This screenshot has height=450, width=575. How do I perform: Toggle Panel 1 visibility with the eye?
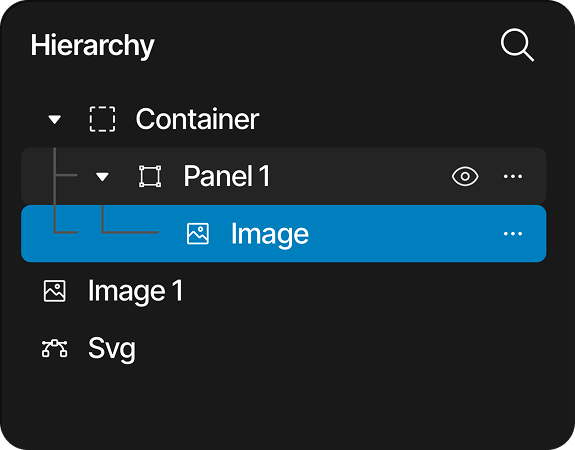pyautogui.click(x=465, y=176)
